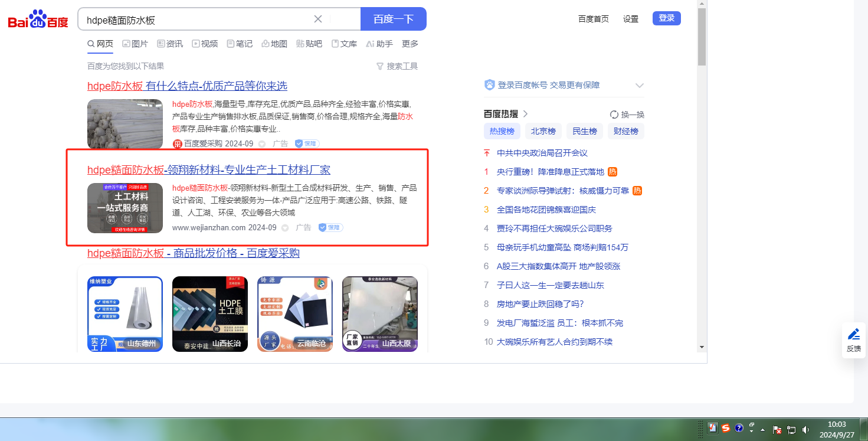Click the 保障 badge next to www.wejianzhan.com
The width and height of the screenshot is (868, 441).
coord(330,228)
